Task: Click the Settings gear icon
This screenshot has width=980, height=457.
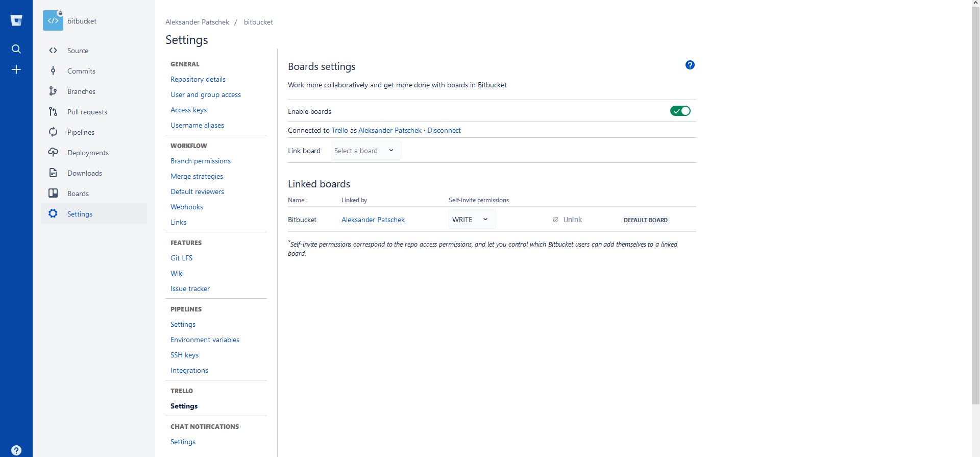Action: 53,213
